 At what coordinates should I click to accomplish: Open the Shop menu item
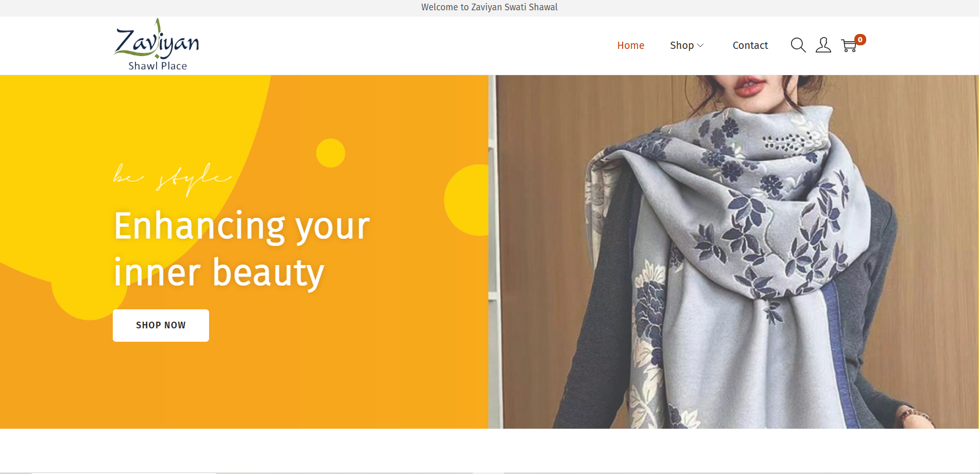[x=681, y=45]
